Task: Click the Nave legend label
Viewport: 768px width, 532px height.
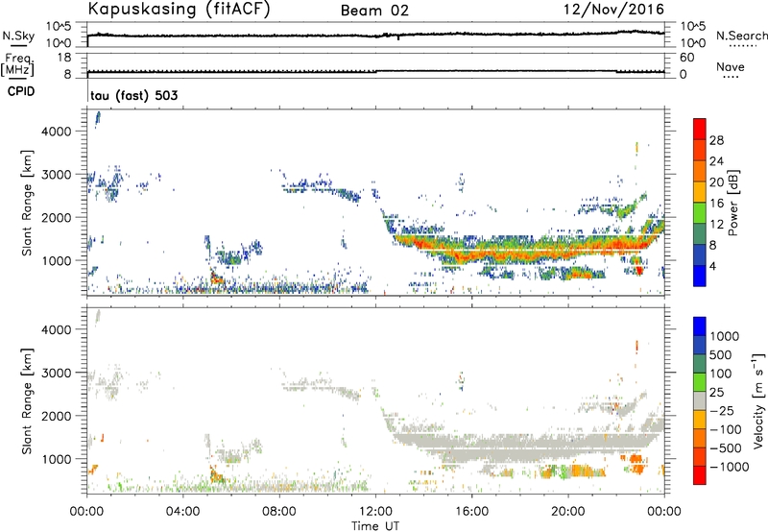Action: click(730, 66)
